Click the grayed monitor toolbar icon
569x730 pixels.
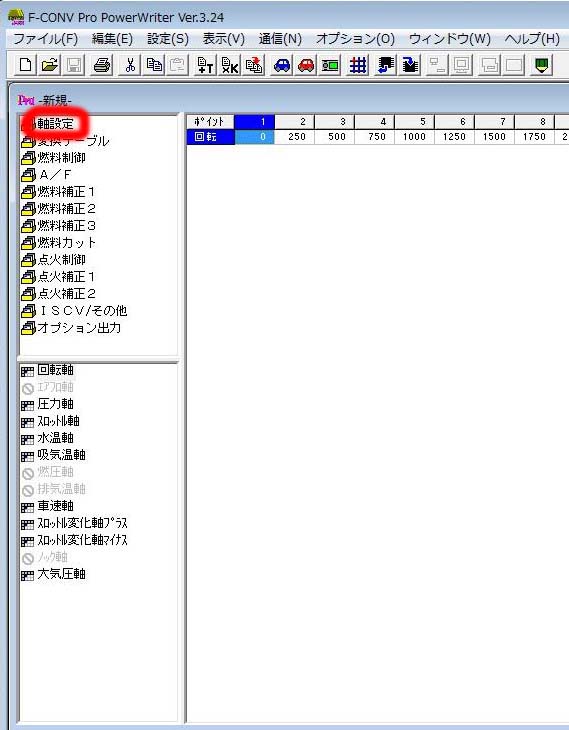(x=462, y=65)
